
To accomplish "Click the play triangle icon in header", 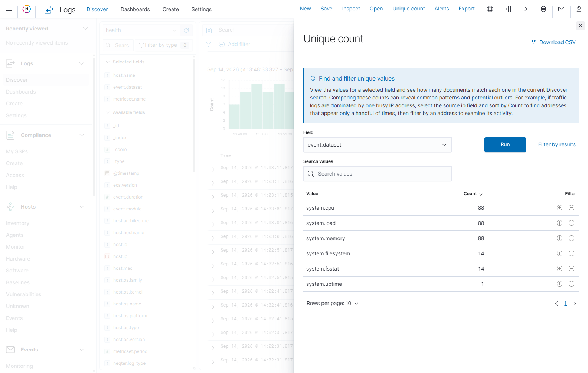I will click(526, 9).
